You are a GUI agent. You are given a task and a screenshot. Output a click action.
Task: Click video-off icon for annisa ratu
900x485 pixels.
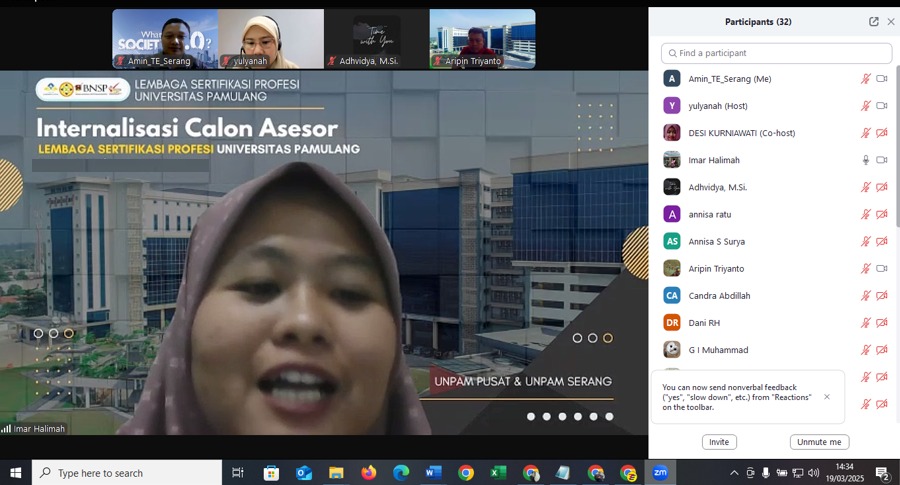click(x=882, y=214)
